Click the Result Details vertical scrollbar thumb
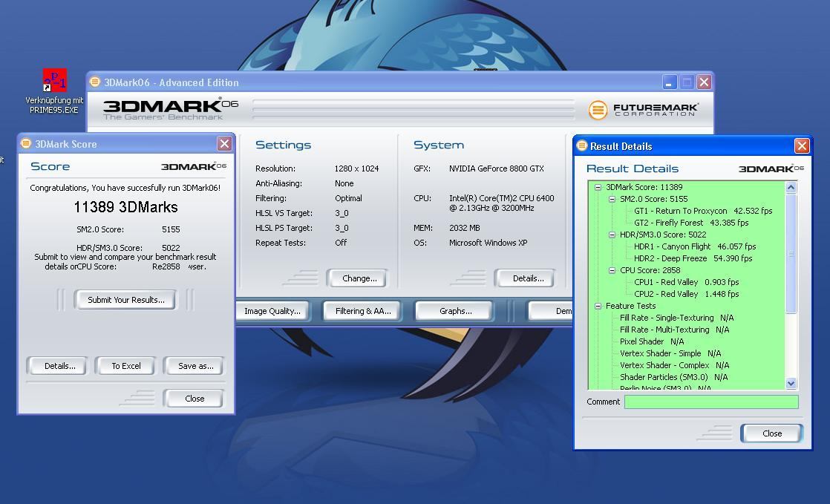Screen dimensions: 830x504 (791, 253)
